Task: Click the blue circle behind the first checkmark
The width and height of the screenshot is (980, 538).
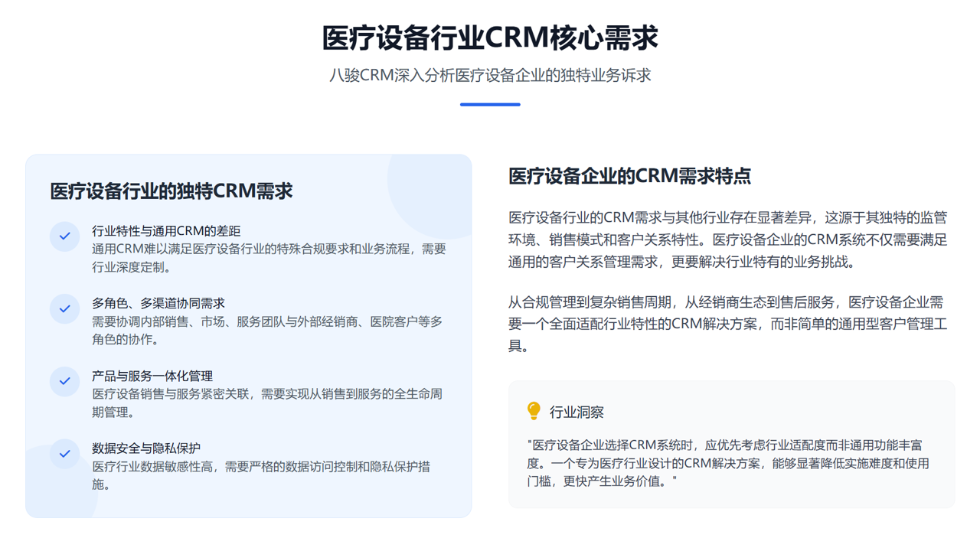Action: pyautogui.click(x=64, y=236)
